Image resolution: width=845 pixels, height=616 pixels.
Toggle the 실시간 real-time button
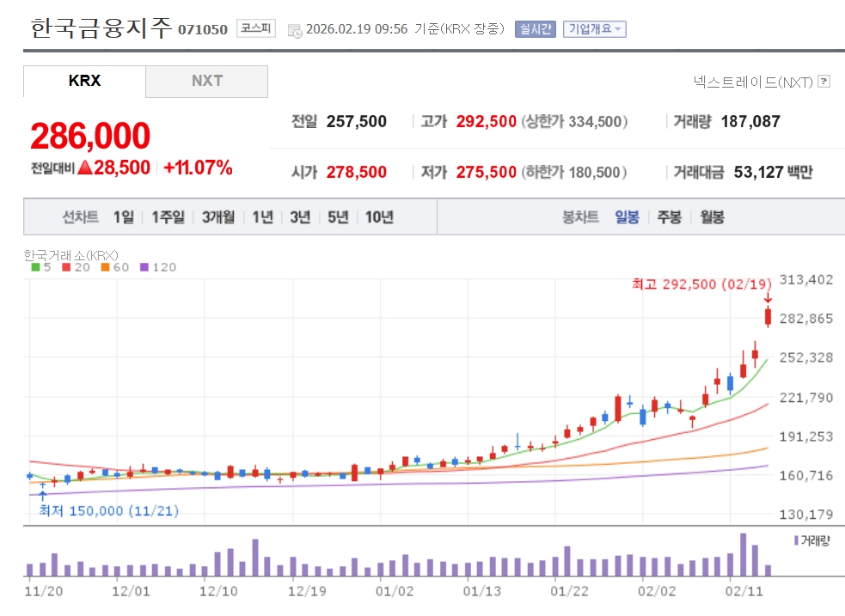pyautogui.click(x=536, y=29)
